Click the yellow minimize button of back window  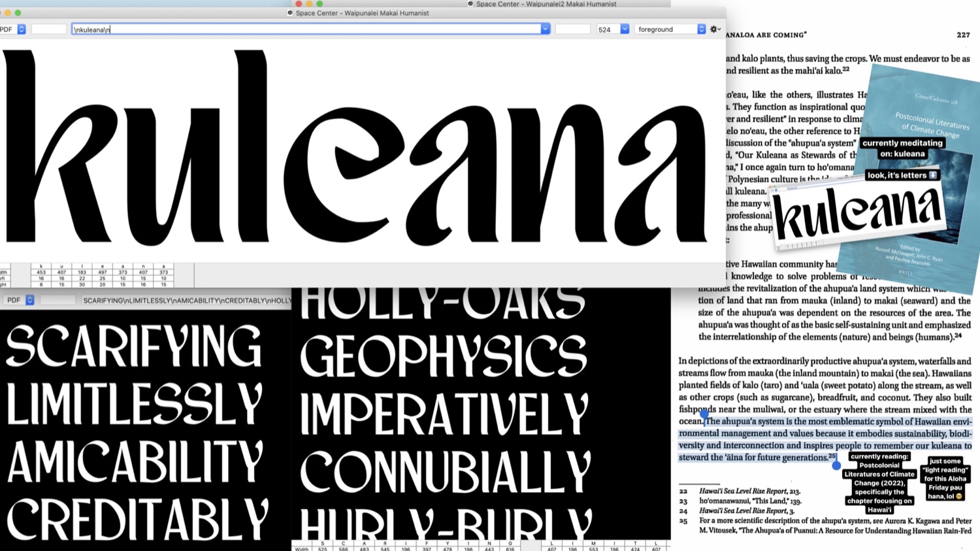(309, 4)
